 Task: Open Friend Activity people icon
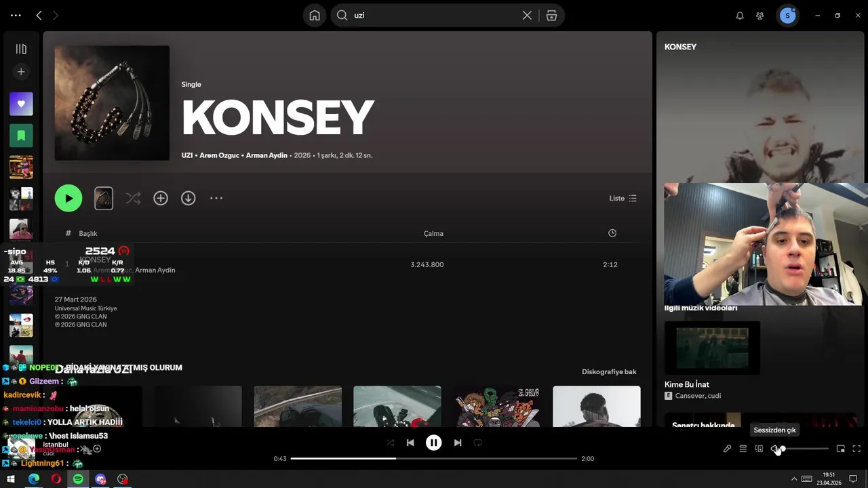click(760, 15)
